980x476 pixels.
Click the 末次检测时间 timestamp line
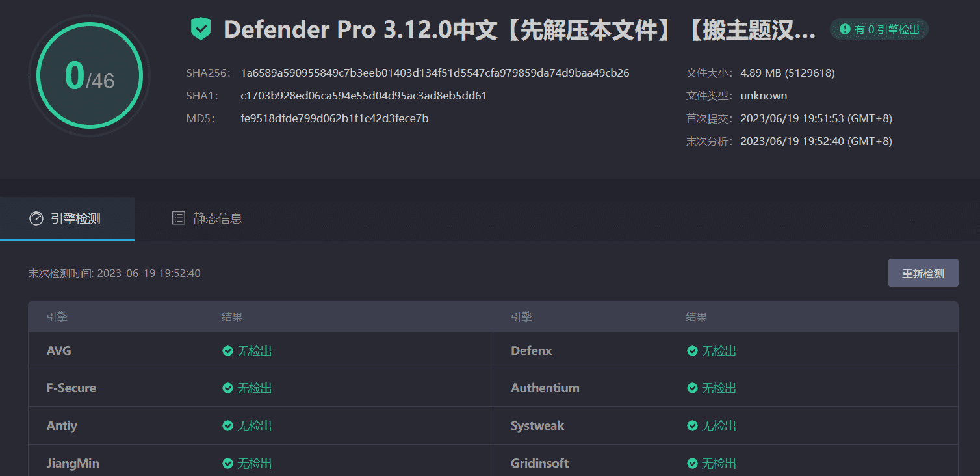114,273
